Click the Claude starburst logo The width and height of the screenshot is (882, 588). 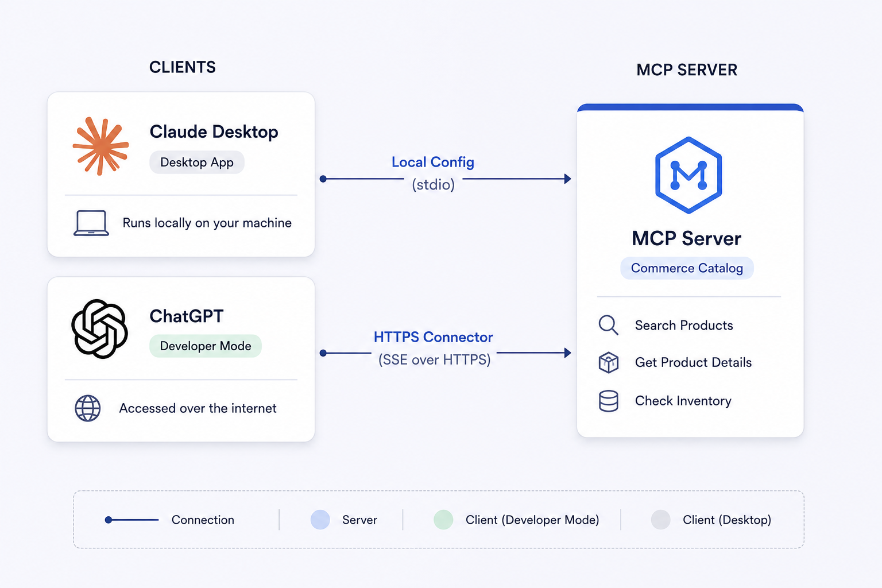point(100,146)
